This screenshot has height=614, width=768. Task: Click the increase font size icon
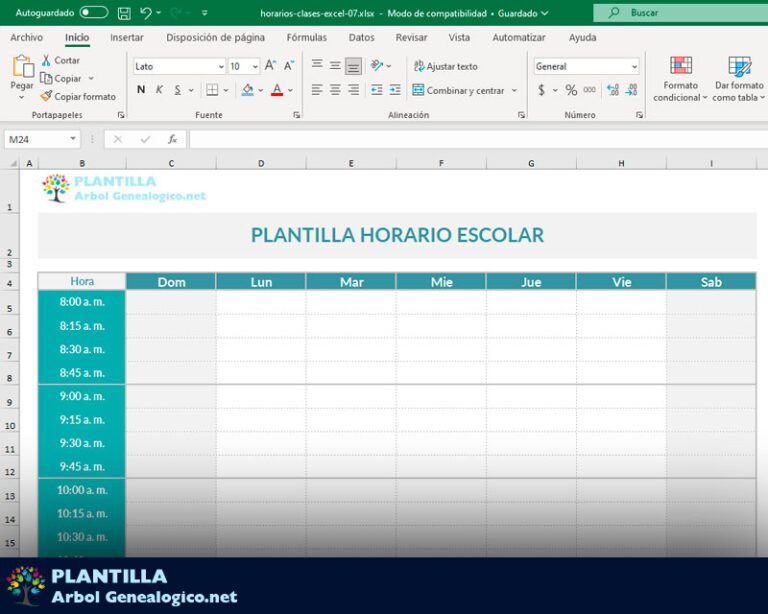point(270,65)
